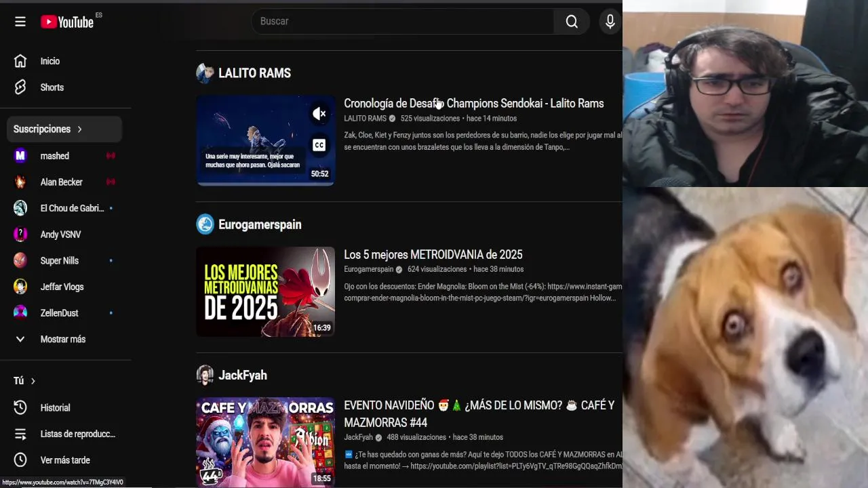Open the hamburger guide menu
The height and width of the screenshot is (488, 868).
tap(20, 22)
